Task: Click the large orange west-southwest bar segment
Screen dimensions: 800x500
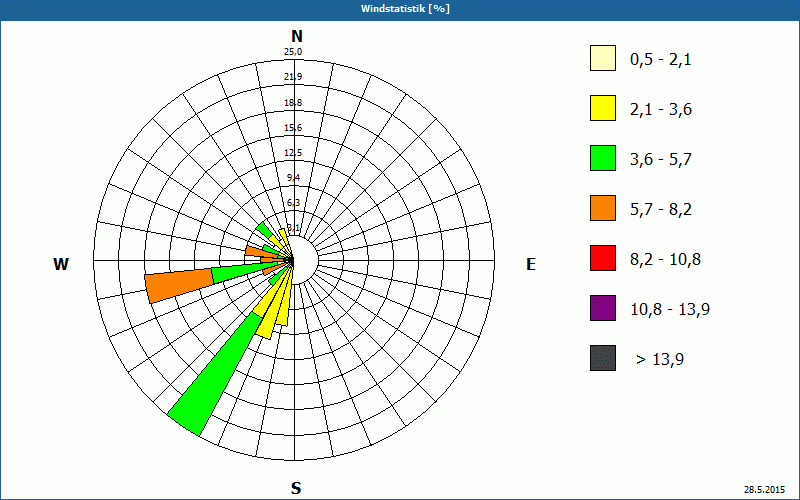Action: 179,286
